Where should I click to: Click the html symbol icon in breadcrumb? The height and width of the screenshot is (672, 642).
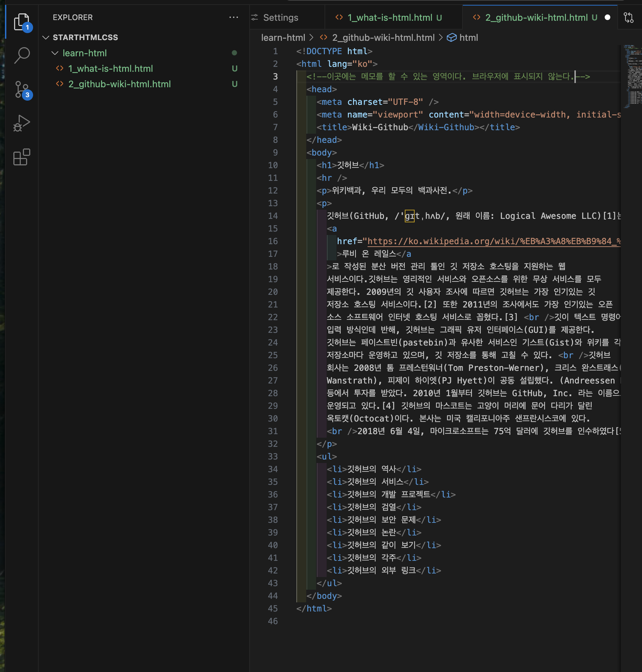coord(452,38)
